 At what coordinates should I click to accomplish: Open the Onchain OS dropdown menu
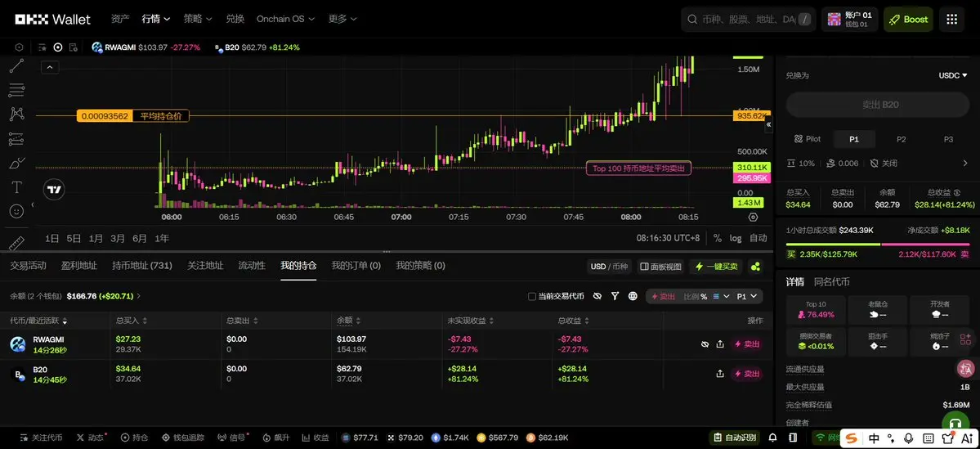point(285,19)
